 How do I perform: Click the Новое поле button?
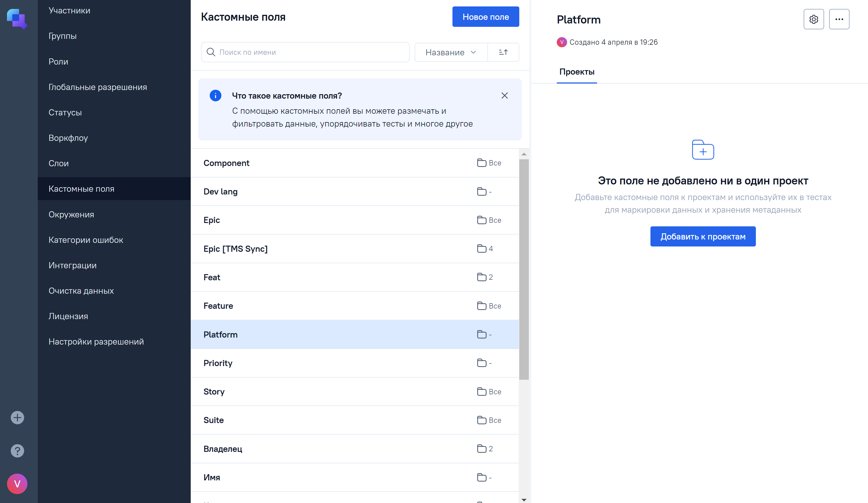(x=485, y=17)
